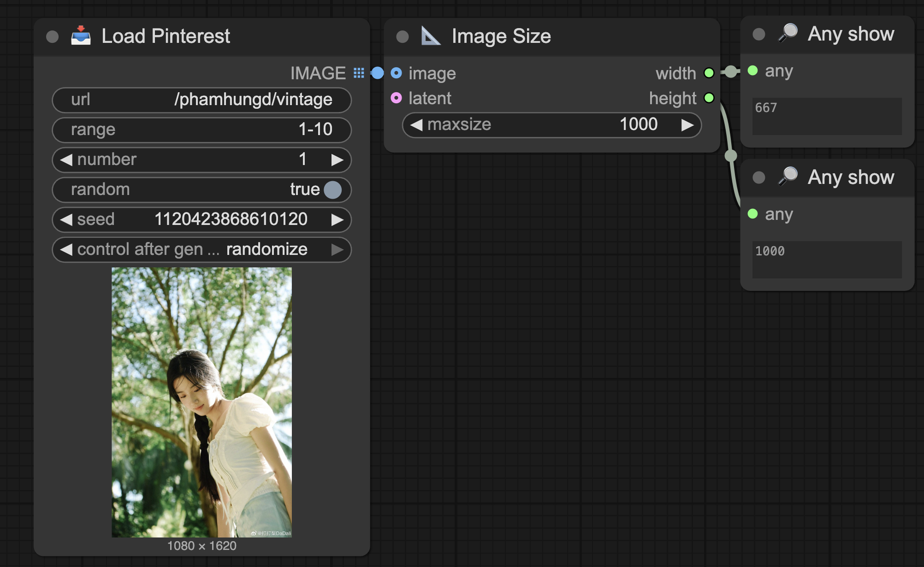Image resolution: width=924 pixels, height=567 pixels.
Task: Click the width output label
Action: [676, 73]
